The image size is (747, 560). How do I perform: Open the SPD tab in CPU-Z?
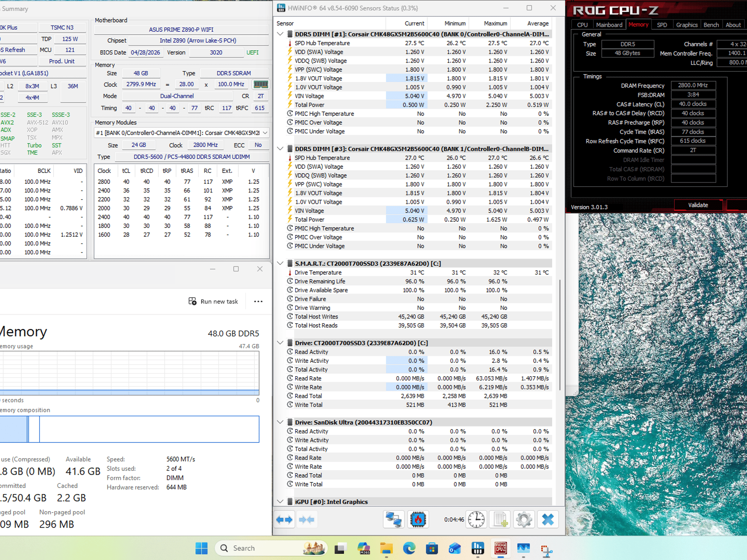[x=662, y=25]
